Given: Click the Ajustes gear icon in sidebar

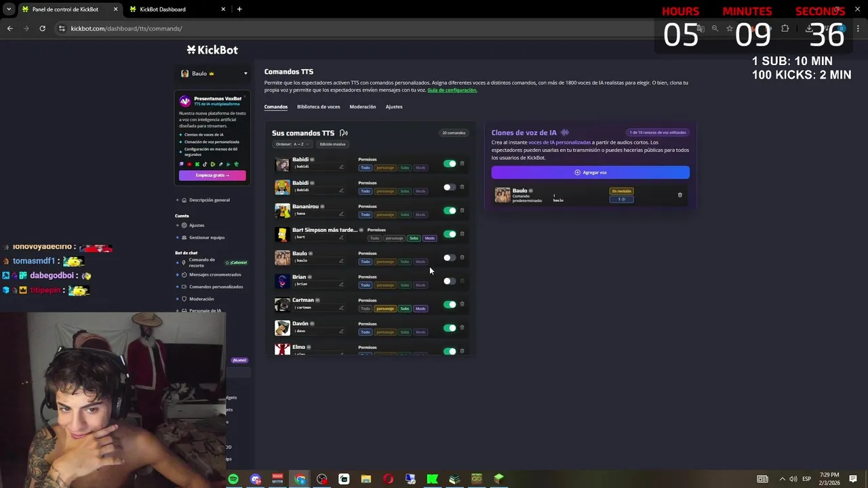Looking at the screenshot, I should (184, 225).
